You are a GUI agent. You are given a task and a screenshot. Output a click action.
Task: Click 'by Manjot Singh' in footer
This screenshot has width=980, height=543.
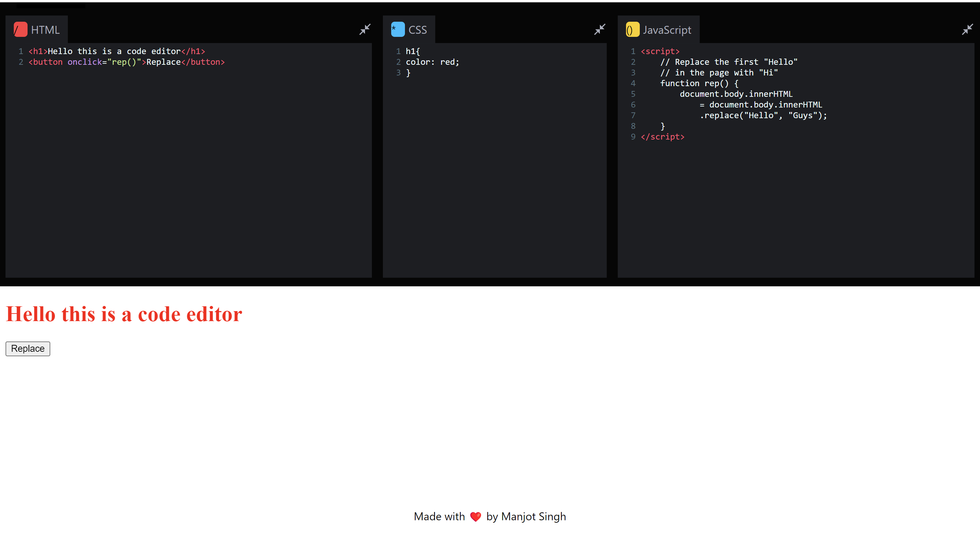click(526, 516)
